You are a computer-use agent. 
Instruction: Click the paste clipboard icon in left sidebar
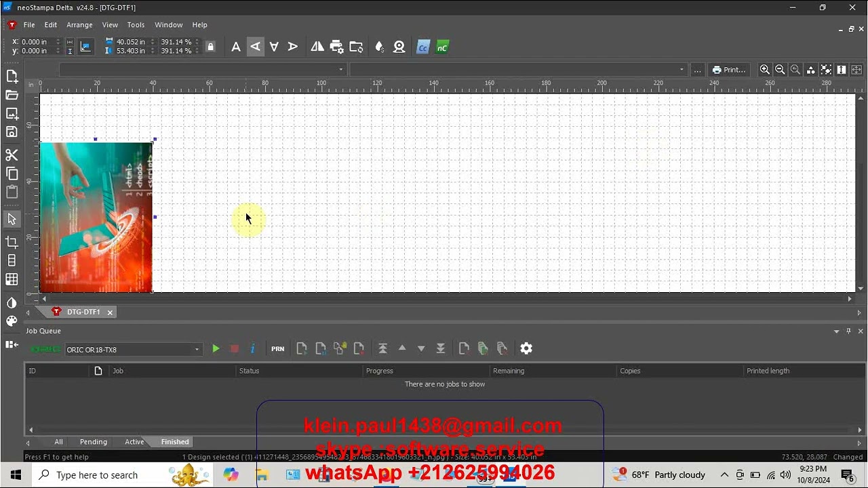(x=12, y=192)
